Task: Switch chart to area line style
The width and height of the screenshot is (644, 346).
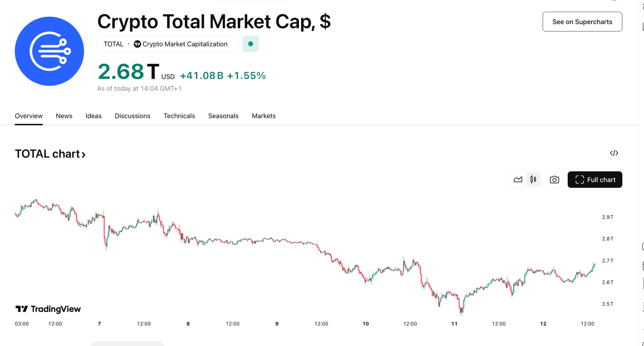Action: click(518, 180)
